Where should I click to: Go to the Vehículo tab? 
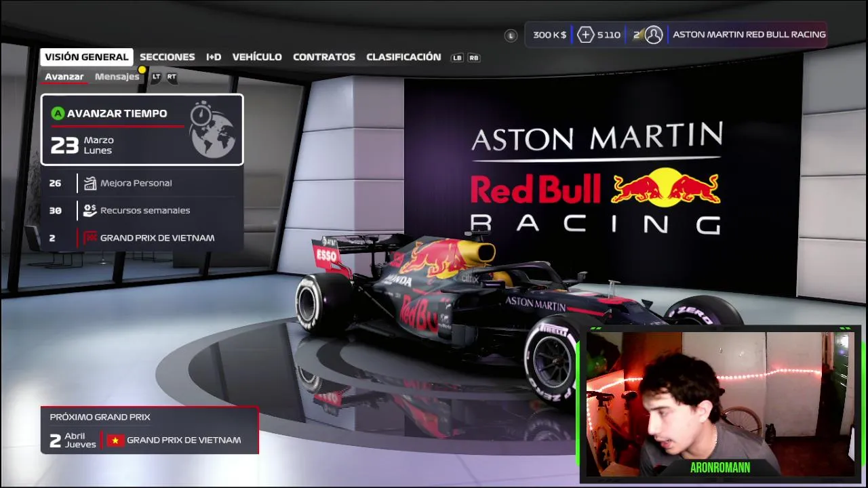[x=257, y=57]
